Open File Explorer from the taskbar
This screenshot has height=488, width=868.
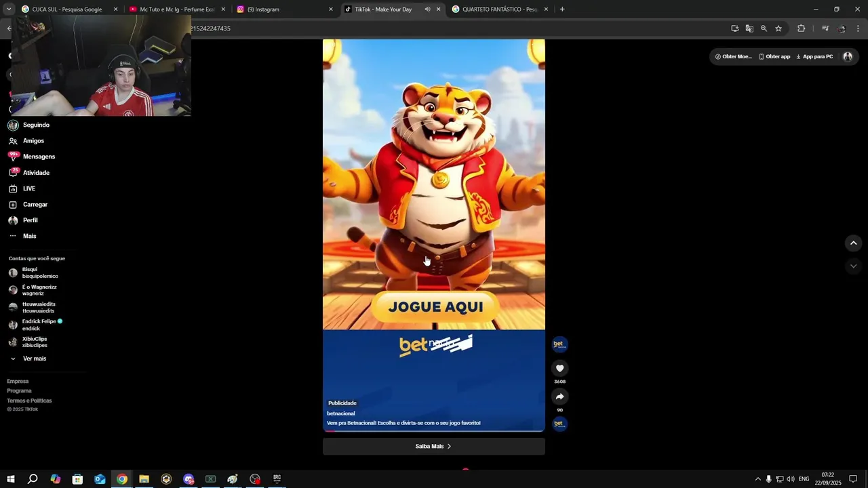tap(144, 479)
